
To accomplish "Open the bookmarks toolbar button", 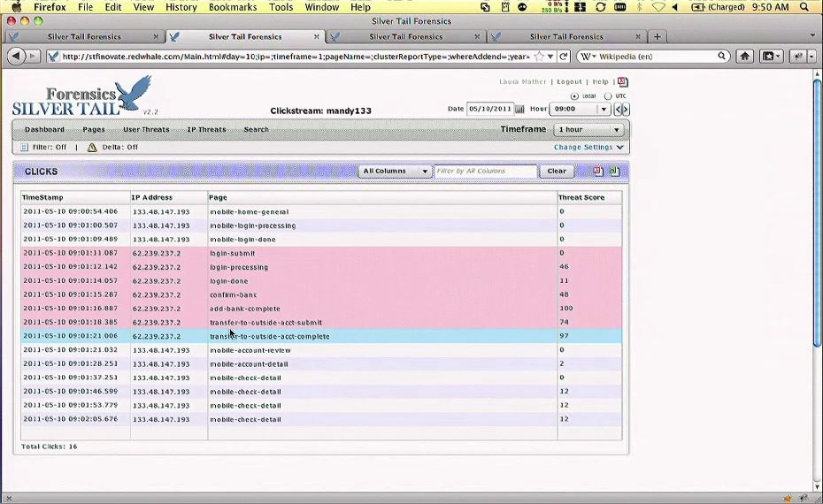I will [771, 56].
